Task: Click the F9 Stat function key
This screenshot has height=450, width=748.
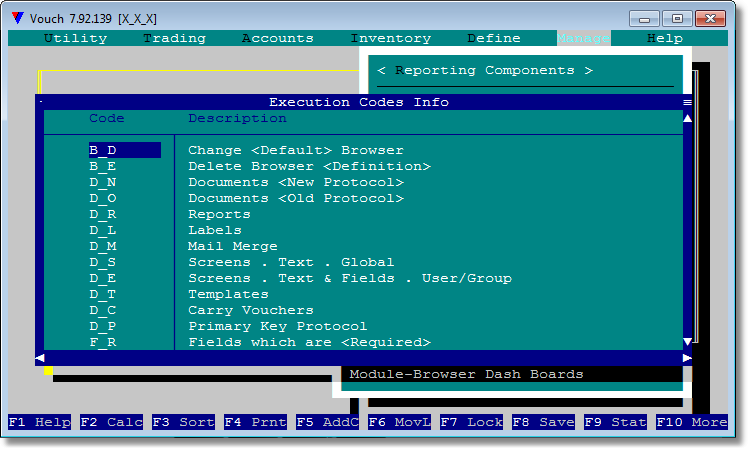Action: pyautogui.click(x=615, y=422)
